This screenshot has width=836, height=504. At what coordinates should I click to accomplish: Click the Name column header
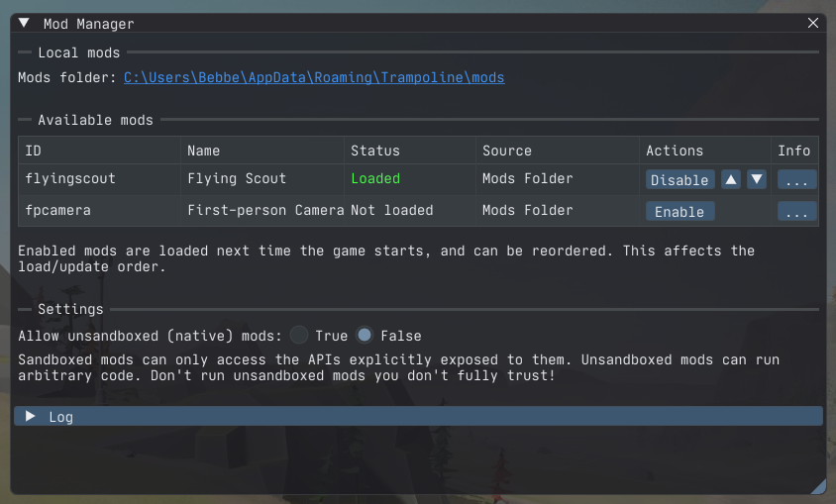coord(204,151)
